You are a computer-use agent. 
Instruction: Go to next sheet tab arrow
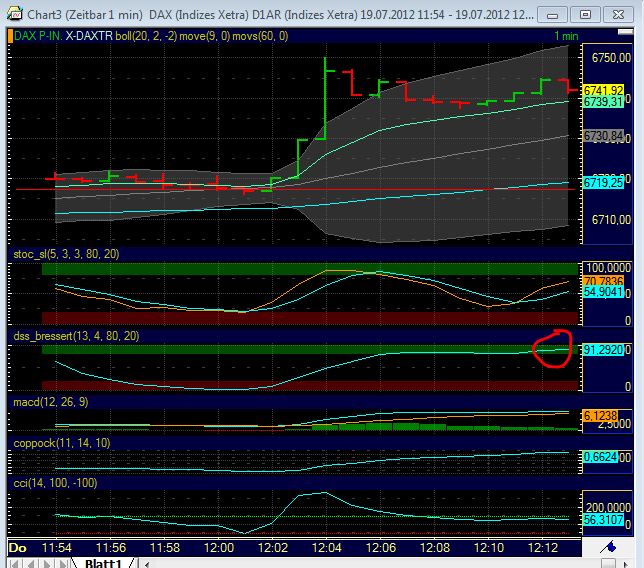[x=47, y=563]
